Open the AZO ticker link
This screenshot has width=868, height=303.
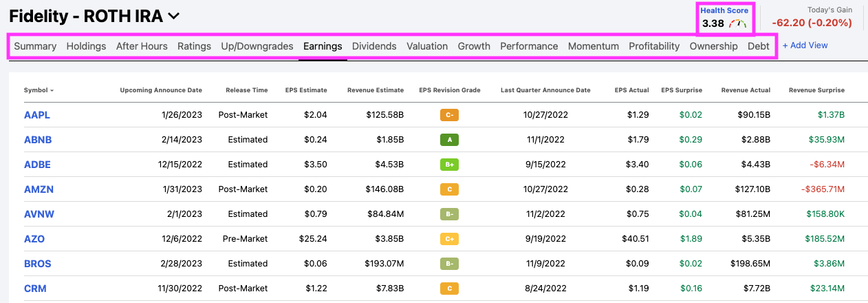tap(34, 239)
